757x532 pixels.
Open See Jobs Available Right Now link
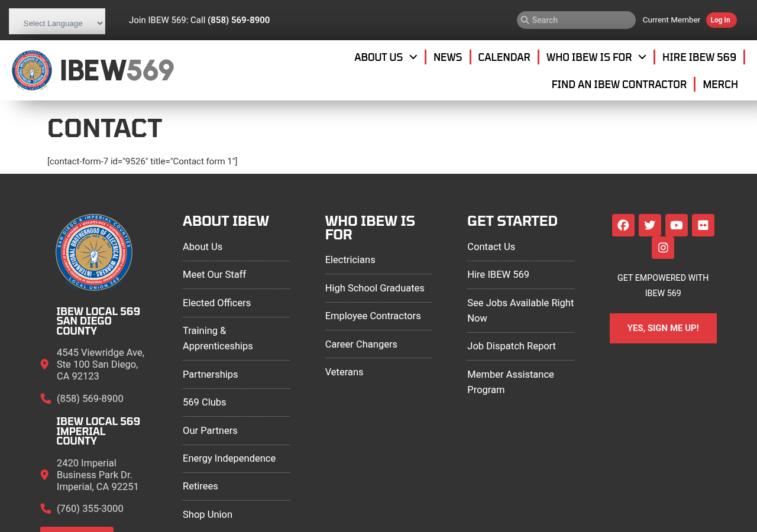(x=520, y=311)
